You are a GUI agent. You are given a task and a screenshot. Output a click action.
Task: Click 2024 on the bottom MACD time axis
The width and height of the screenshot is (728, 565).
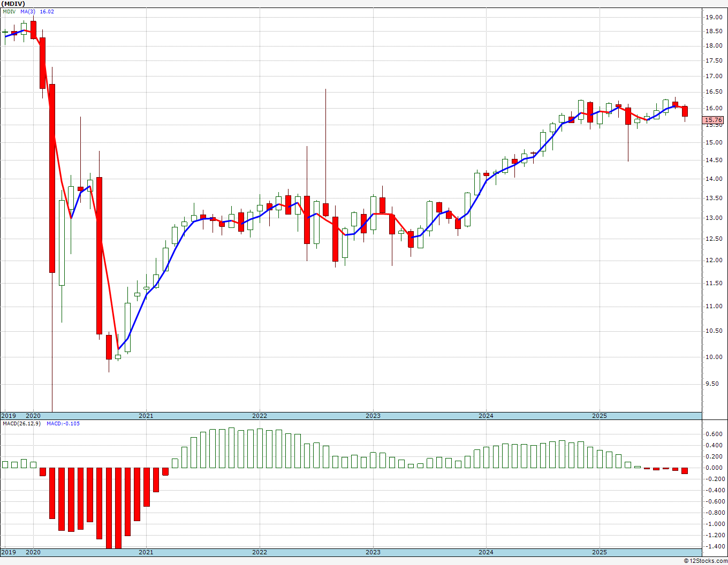point(486,552)
